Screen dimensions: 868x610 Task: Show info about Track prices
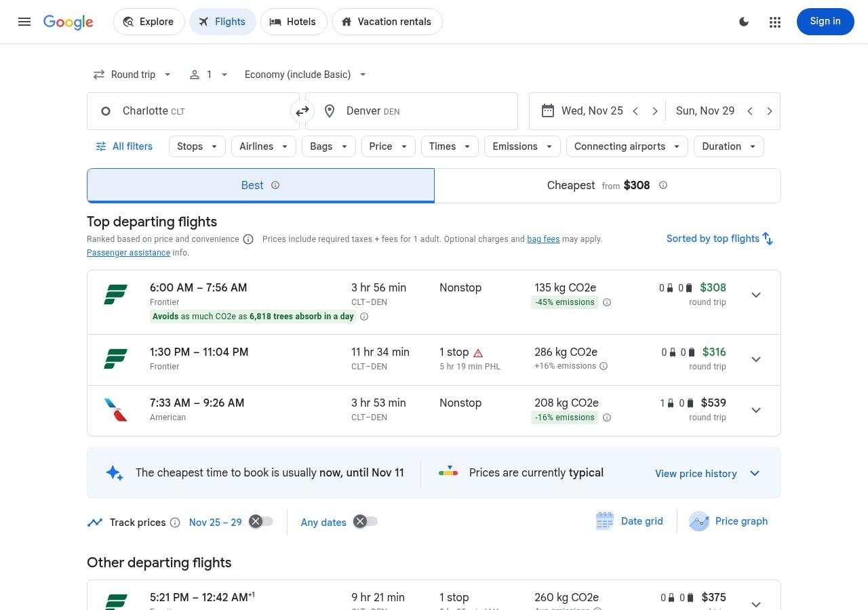tap(175, 523)
